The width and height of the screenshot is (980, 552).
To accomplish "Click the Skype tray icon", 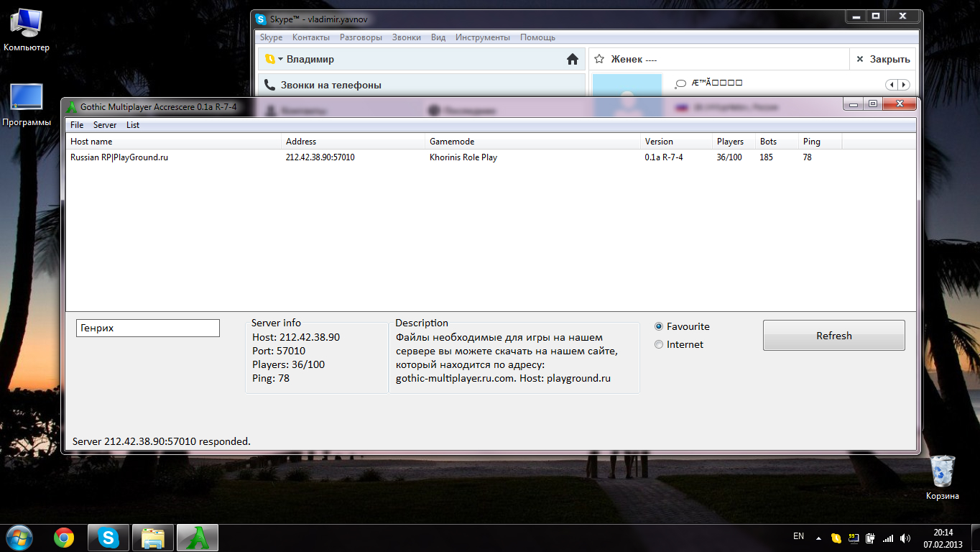I will click(x=836, y=538).
